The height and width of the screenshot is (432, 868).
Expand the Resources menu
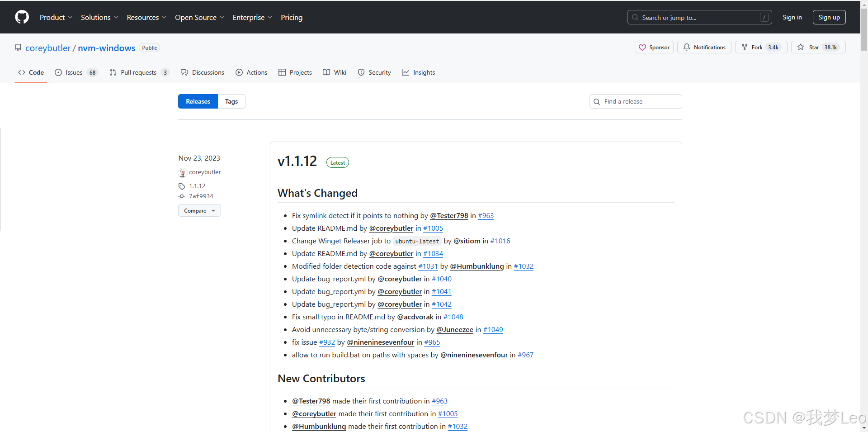146,17
